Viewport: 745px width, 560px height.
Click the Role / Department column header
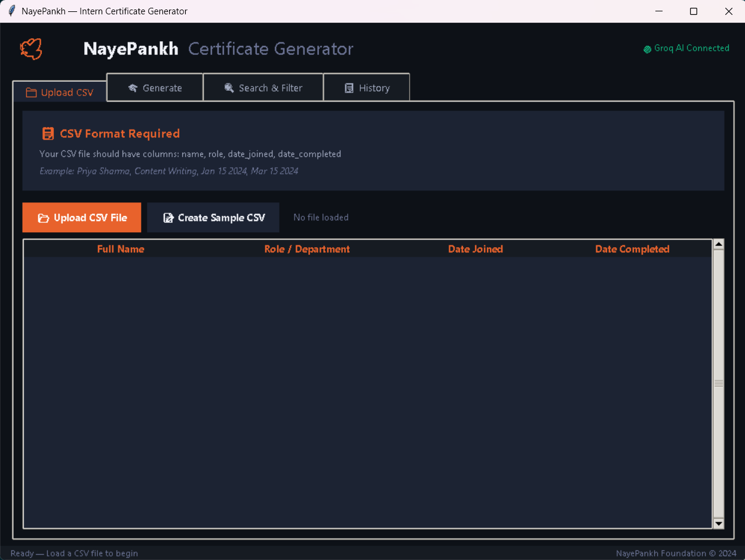pos(307,249)
